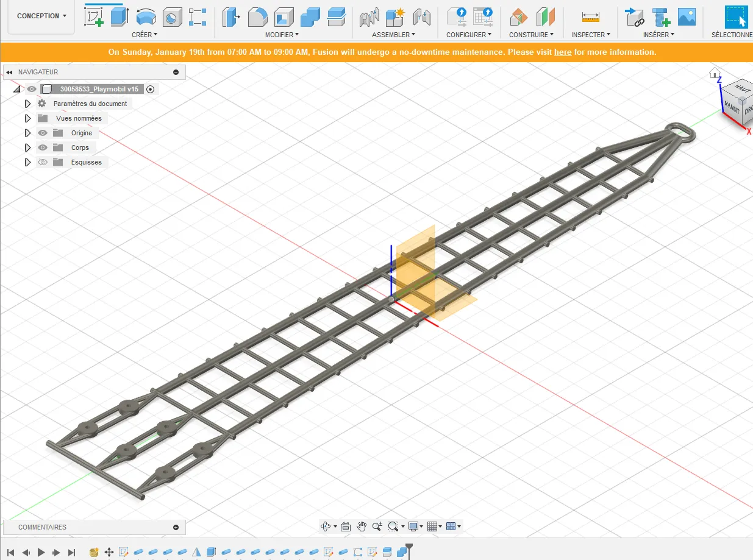This screenshot has width=753, height=560.
Task: Select the Shell tool
Action: [284, 16]
